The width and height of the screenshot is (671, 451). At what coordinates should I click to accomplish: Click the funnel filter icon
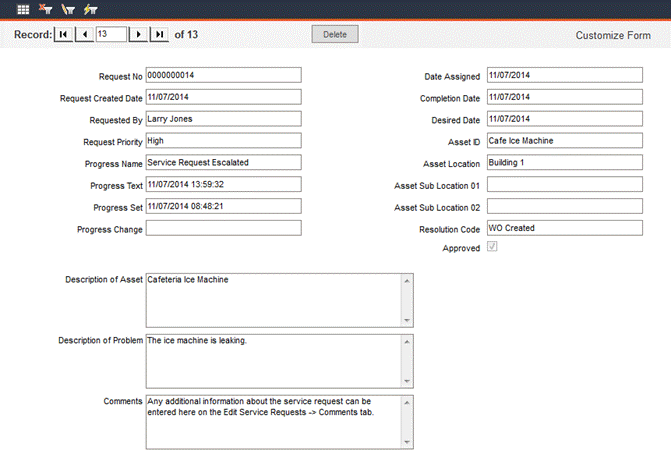click(68, 8)
